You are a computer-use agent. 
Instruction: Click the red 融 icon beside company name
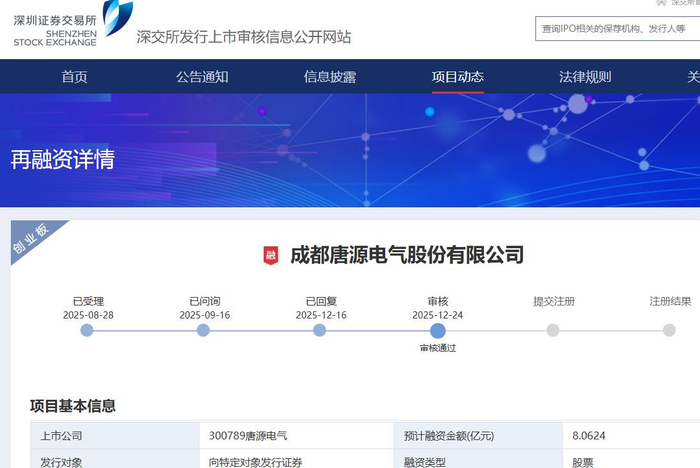click(x=270, y=255)
